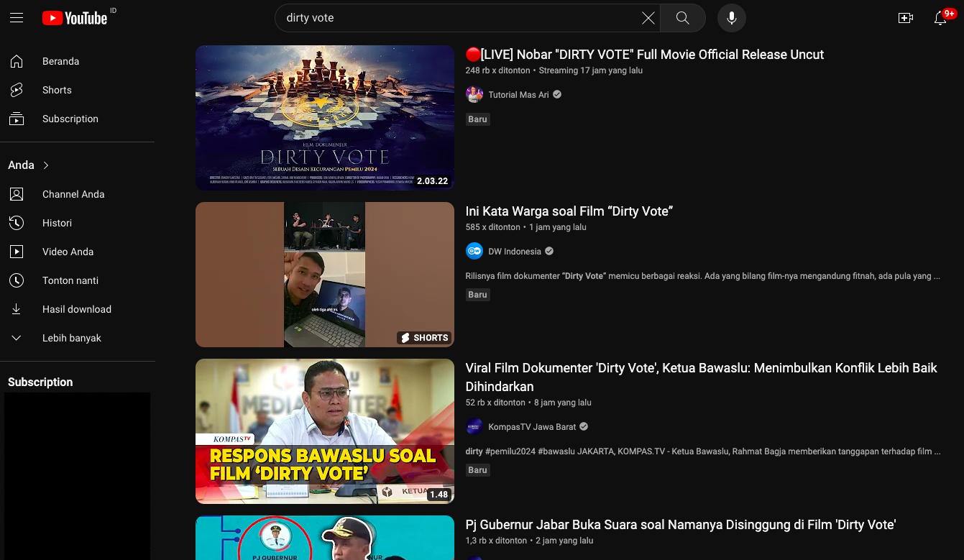The image size is (964, 560).
Task: Click in the search input field
Action: click(x=453, y=18)
